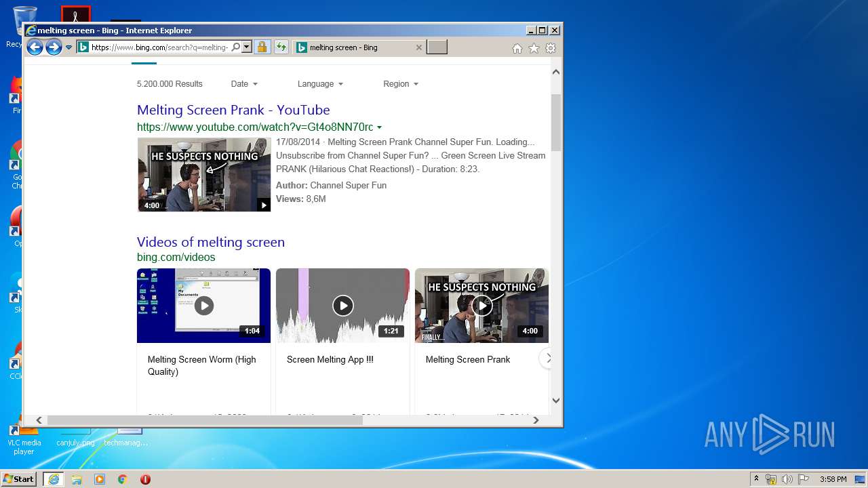The width and height of the screenshot is (868, 488).
Task: Click the green refresh icon in the address bar
Action: pyautogui.click(x=281, y=47)
